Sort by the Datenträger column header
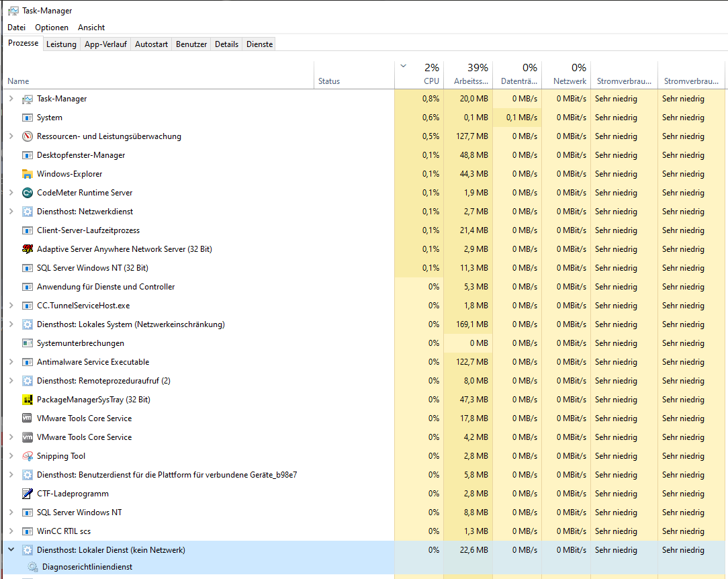This screenshot has height=579, width=728. tap(517, 75)
